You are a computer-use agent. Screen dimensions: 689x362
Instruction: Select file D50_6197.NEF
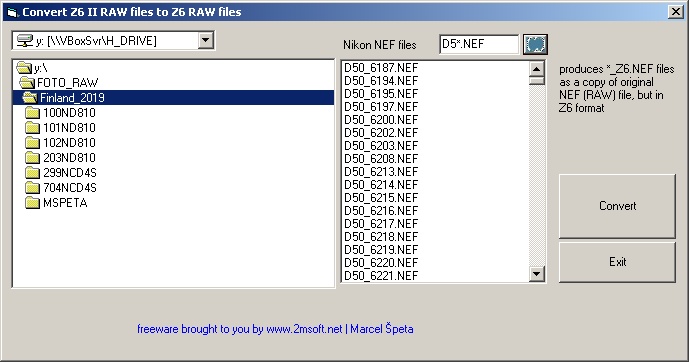click(x=381, y=107)
